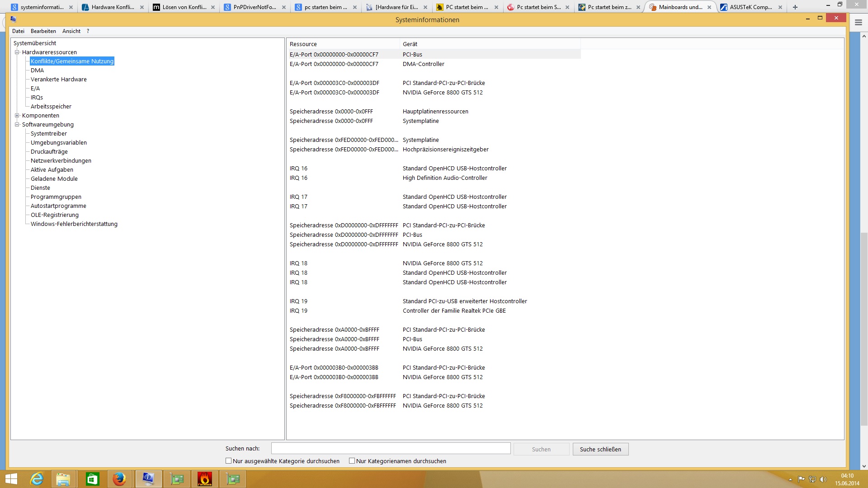Open FurMark from the taskbar
Image resolution: width=868 pixels, height=488 pixels.
[x=204, y=479]
